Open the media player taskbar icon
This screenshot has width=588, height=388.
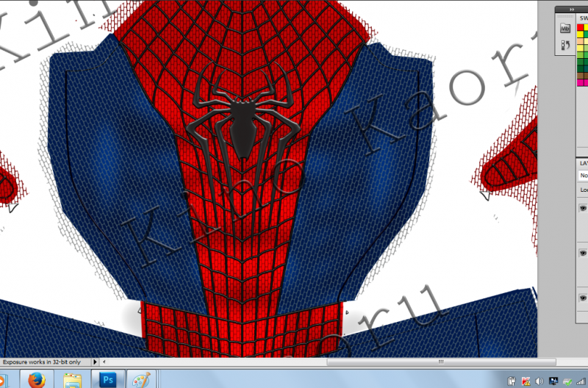(3, 380)
